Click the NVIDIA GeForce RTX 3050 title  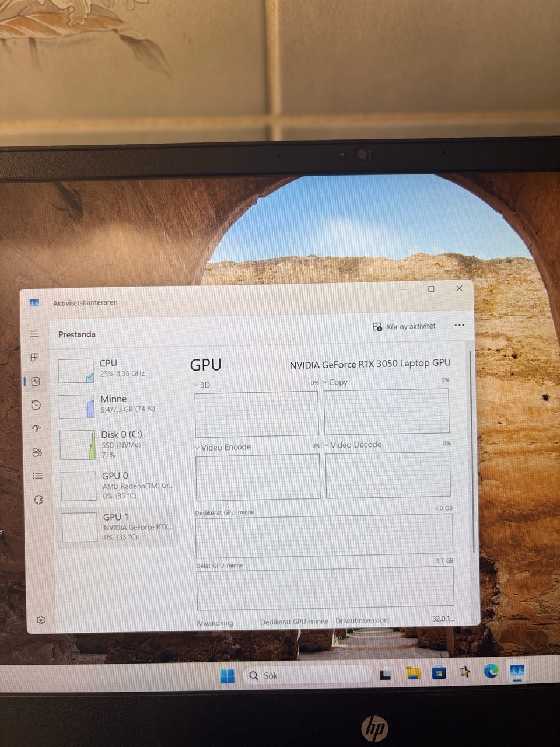coord(370,364)
